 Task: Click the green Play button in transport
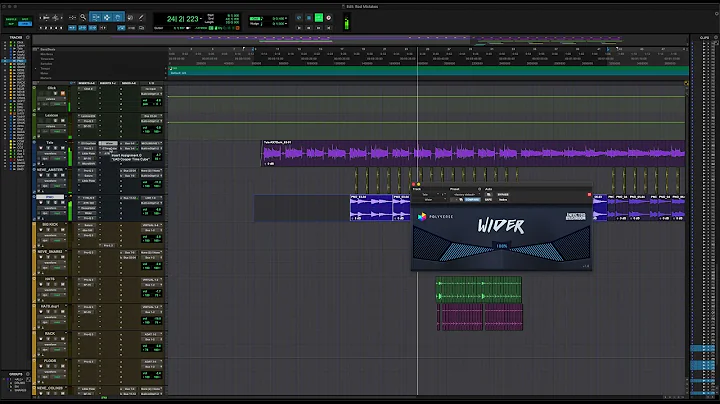319,18
